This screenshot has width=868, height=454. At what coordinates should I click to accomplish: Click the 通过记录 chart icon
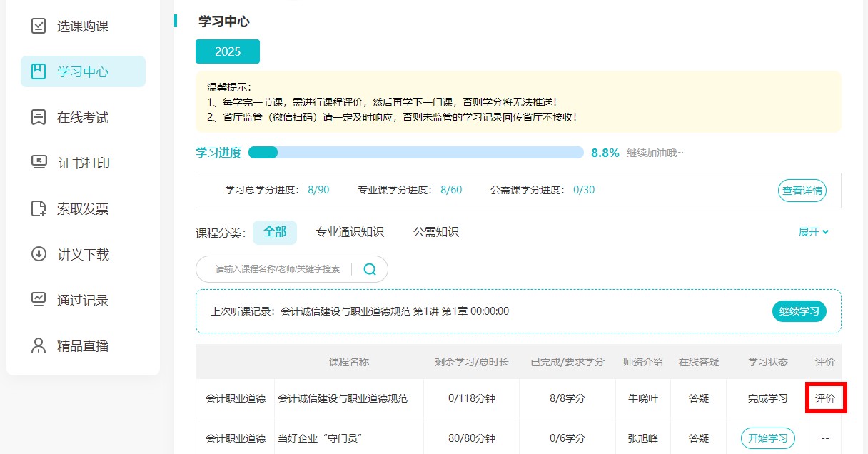coord(39,300)
